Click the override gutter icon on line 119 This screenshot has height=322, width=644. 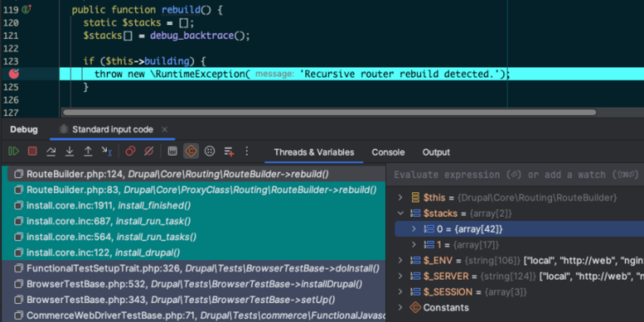28,10
